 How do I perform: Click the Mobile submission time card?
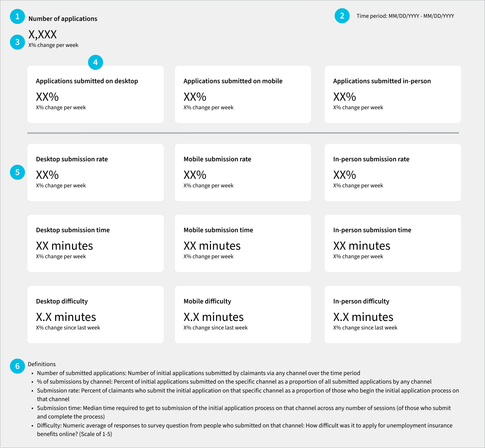pyautogui.click(x=243, y=243)
